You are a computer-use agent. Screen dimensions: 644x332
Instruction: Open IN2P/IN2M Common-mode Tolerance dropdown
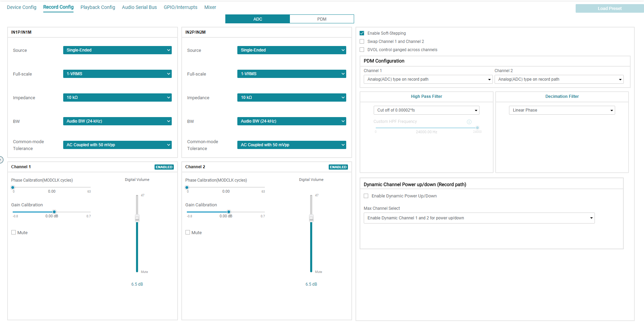pos(292,145)
